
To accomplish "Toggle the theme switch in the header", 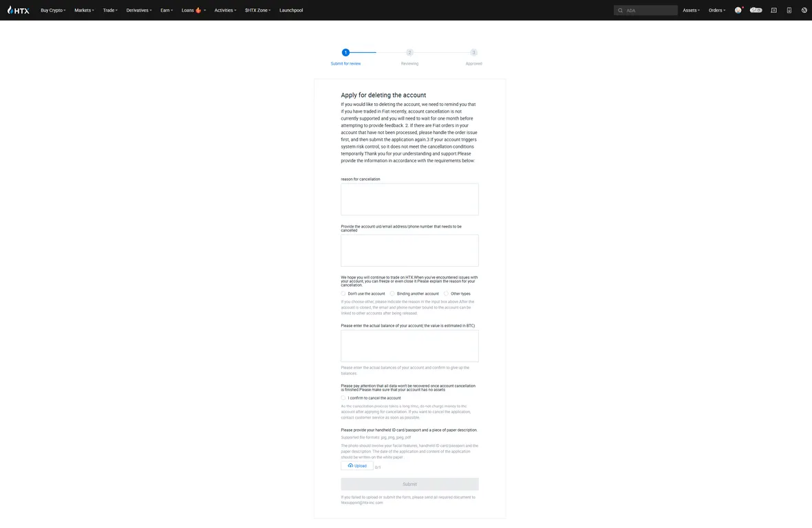I will tap(756, 10).
